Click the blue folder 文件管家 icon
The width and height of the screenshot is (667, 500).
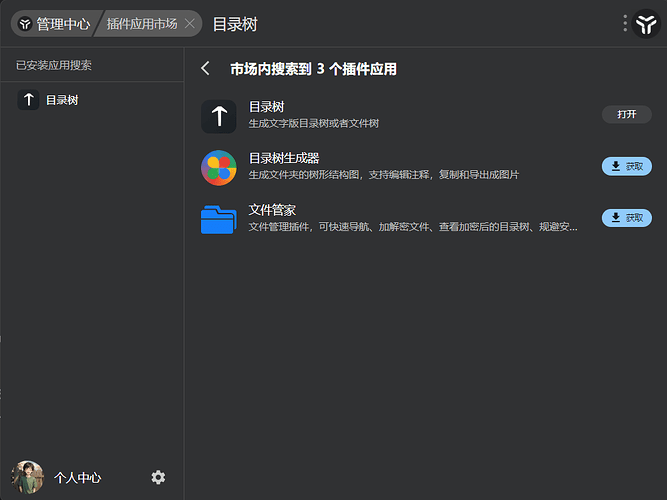point(218,218)
